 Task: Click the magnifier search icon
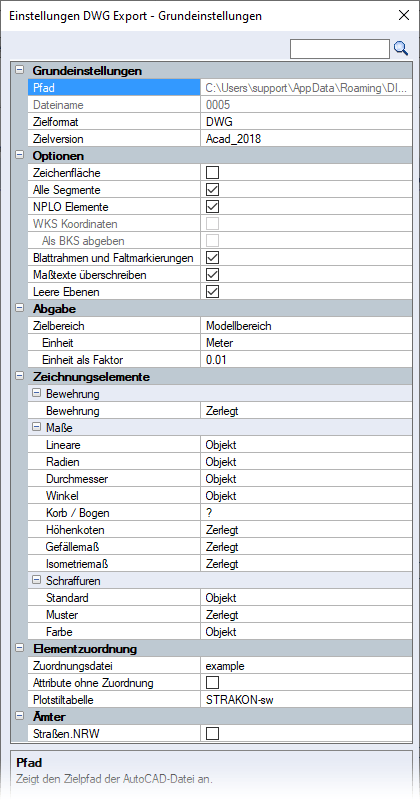point(401,48)
